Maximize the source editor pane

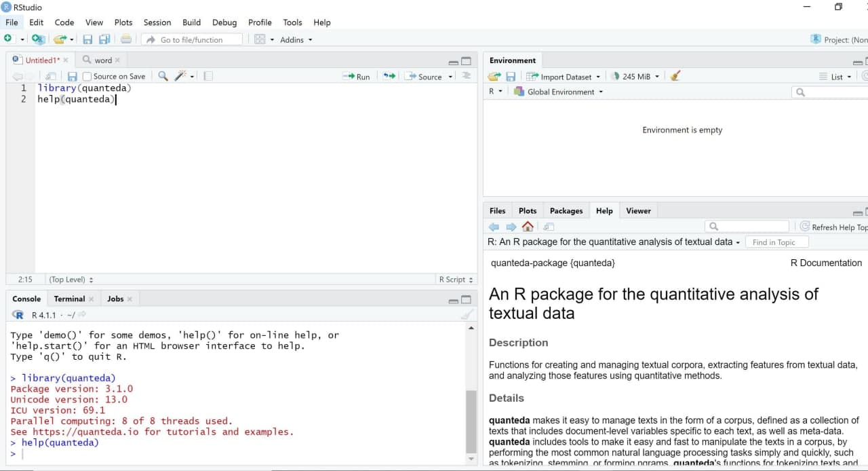point(467,61)
